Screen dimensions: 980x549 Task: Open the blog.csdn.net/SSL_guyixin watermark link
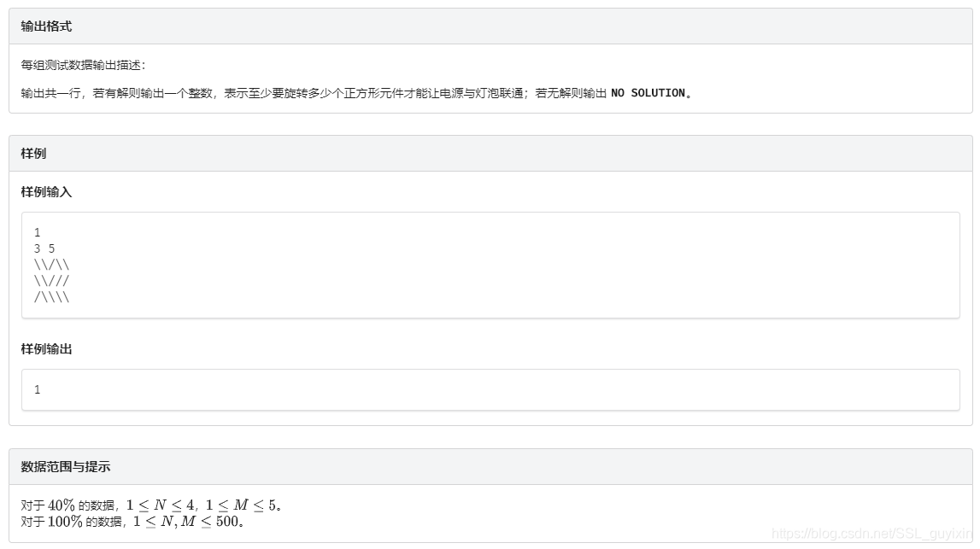(x=871, y=531)
